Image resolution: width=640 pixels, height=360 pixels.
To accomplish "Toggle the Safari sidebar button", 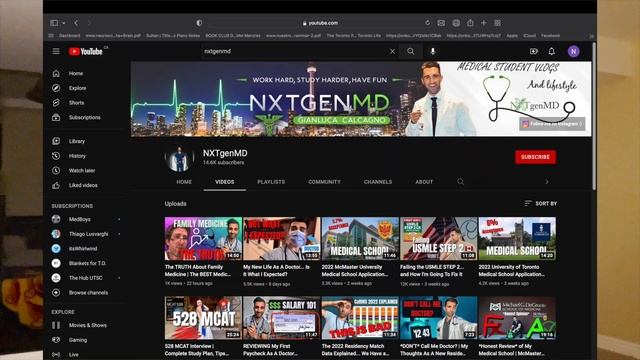I will (x=54, y=23).
